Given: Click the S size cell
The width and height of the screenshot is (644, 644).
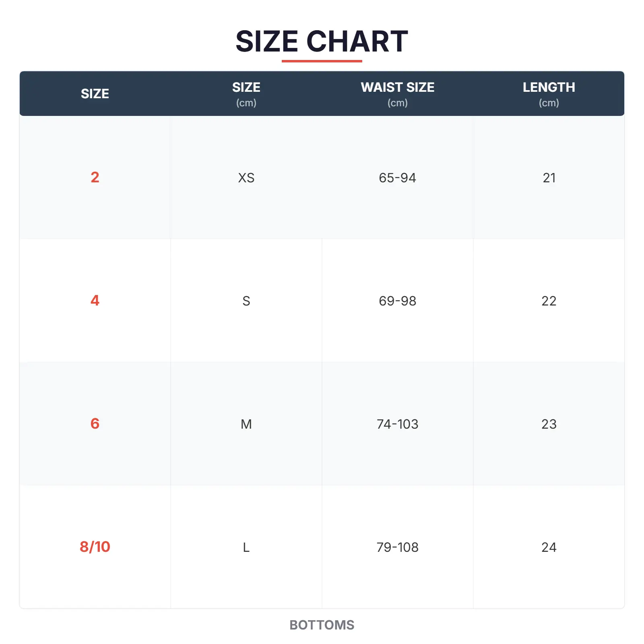Looking at the screenshot, I should pyautogui.click(x=246, y=301).
